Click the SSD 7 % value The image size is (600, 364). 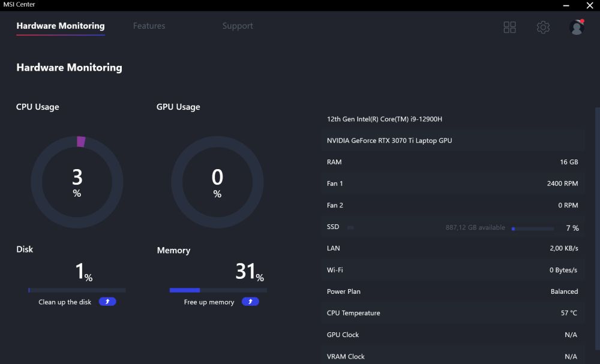point(572,228)
